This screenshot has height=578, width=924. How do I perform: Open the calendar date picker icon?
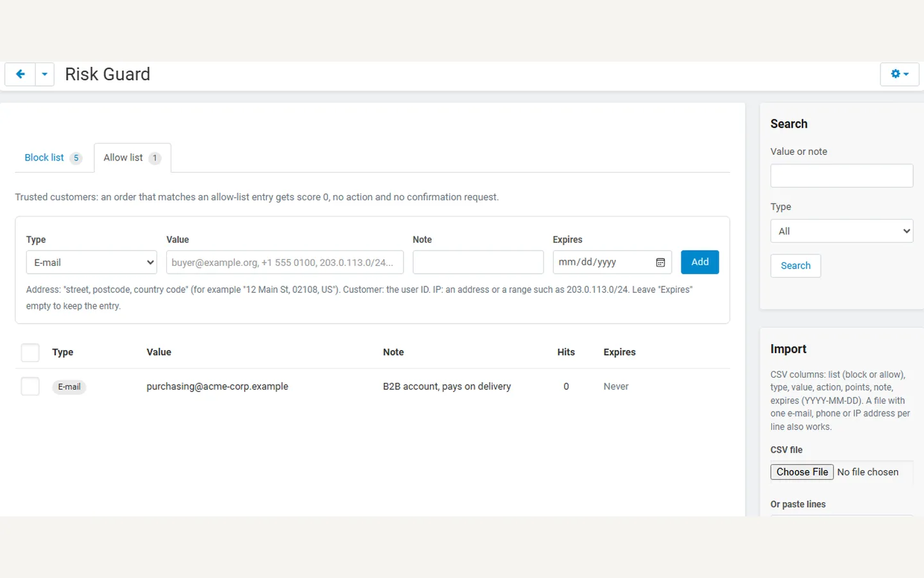[x=660, y=263]
